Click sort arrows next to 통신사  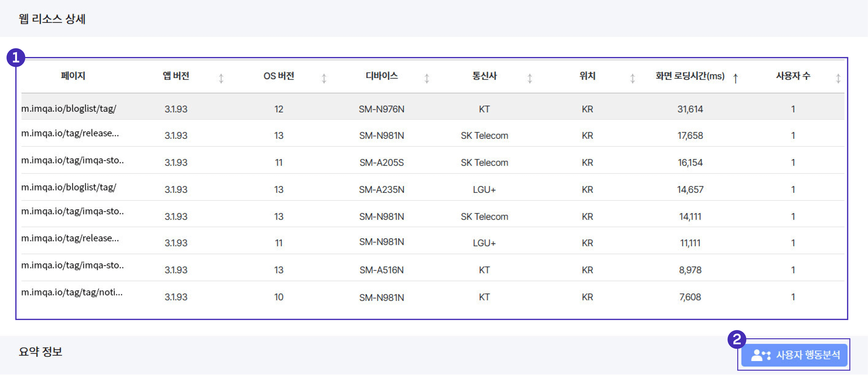[530, 79]
